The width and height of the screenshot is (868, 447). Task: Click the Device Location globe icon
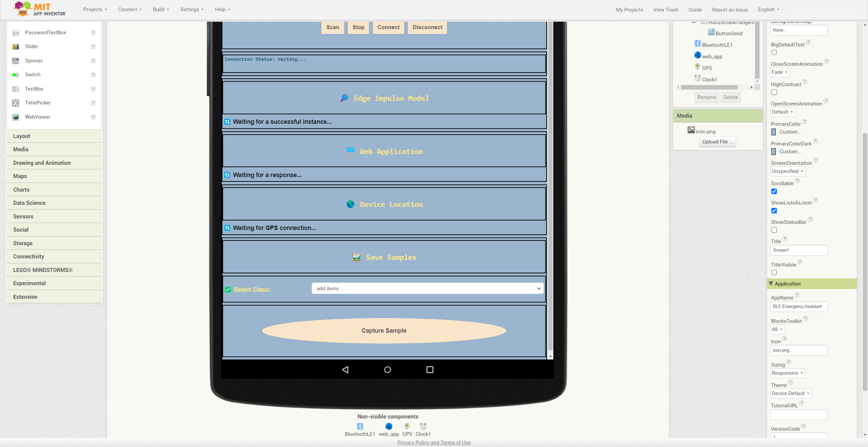(350, 204)
